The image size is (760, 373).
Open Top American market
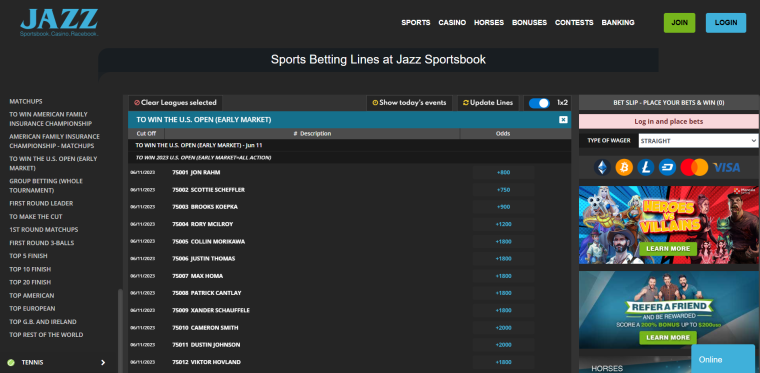point(32,295)
